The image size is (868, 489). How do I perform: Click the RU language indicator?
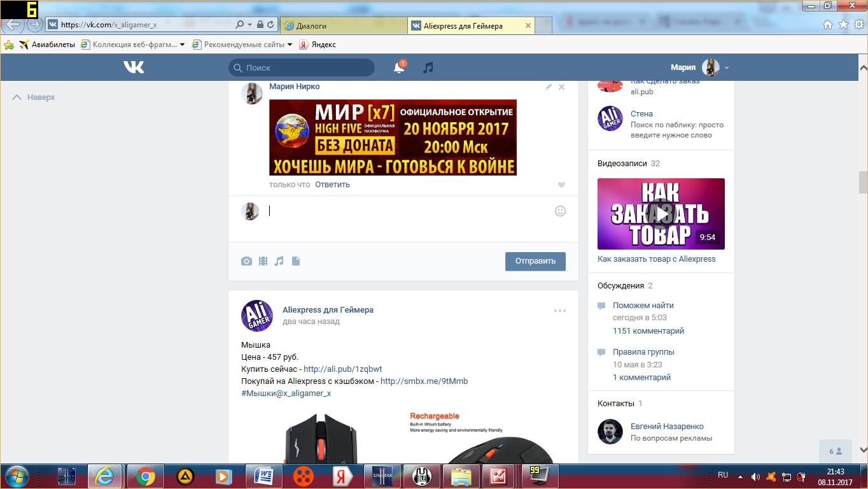click(723, 475)
